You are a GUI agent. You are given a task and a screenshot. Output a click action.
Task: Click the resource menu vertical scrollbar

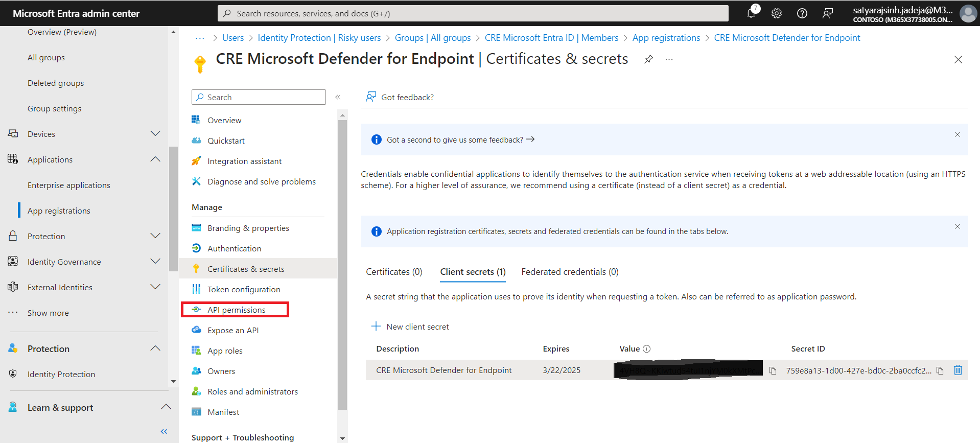[342, 265]
